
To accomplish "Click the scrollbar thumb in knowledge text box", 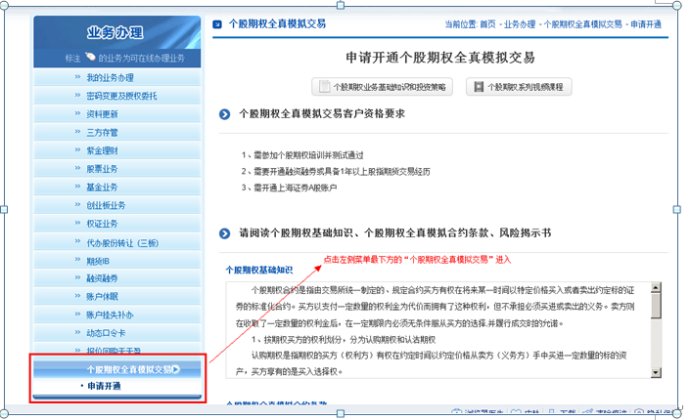I will [x=656, y=306].
